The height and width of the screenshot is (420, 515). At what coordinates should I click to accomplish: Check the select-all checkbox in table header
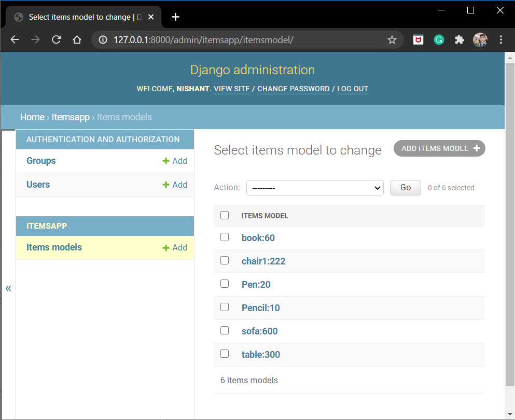point(224,215)
